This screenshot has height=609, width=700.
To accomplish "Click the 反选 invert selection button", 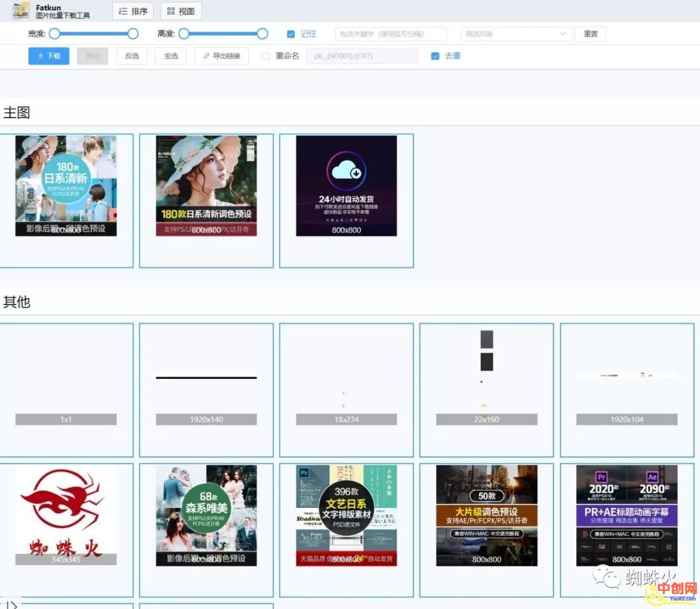I will pos(132,56).
